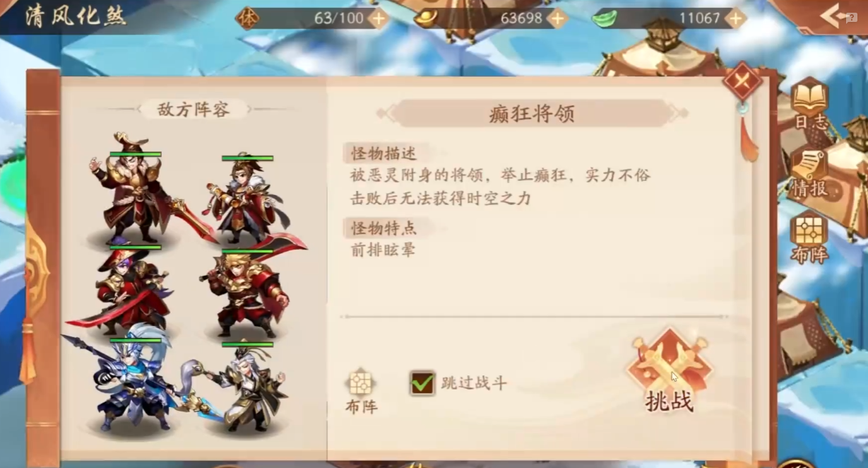Open the 情报 intelligence scroll icon

pyautogui.click(x=809, y=172)
